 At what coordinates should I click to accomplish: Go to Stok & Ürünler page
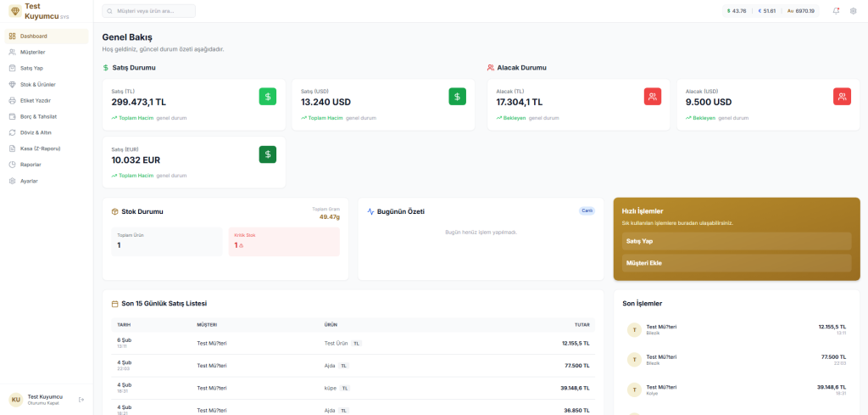37,84
